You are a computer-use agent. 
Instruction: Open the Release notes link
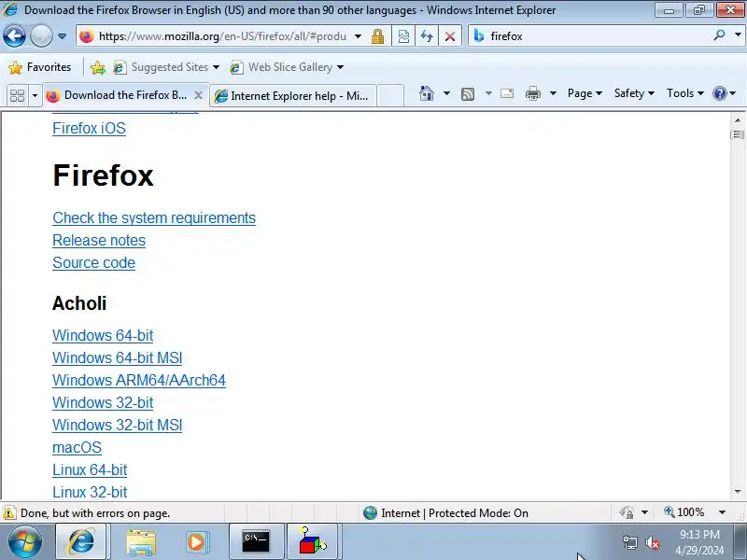tap(99, 240)
